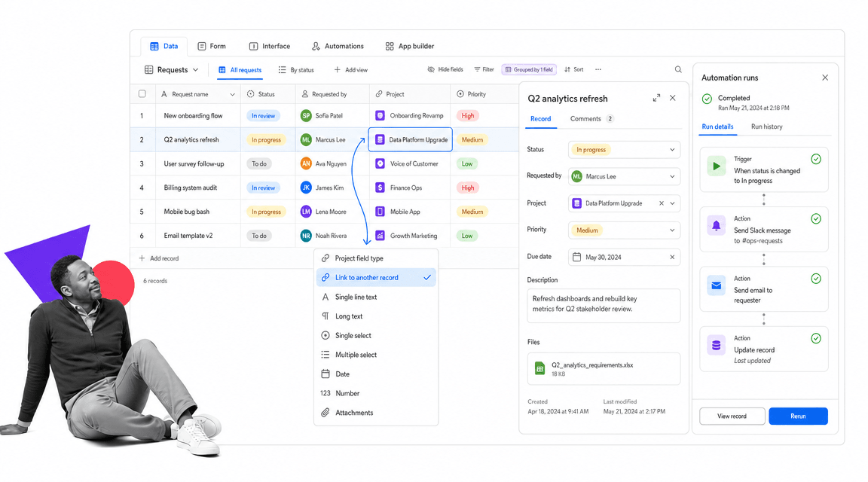Switch to Run history tab
Image resolution: width=868 pixels, height=482 pixels.
click(767, 127)
